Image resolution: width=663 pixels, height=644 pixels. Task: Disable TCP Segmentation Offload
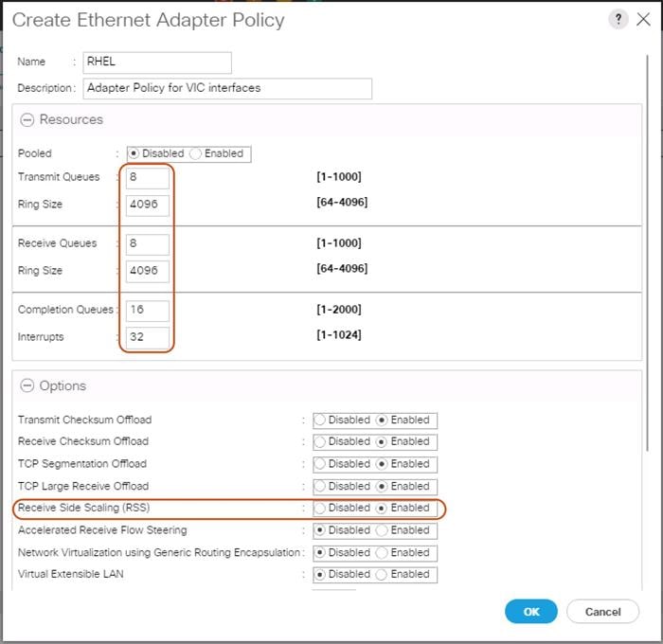pos(320,464)
